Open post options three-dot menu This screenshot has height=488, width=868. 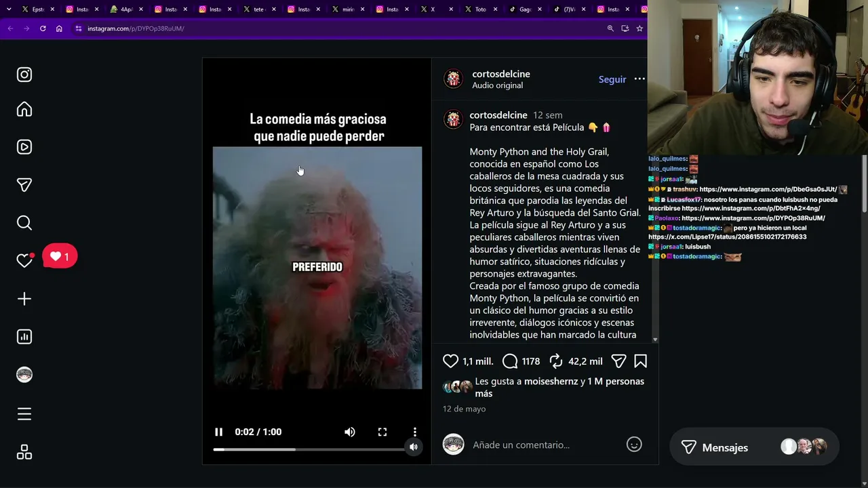point(639,79)
